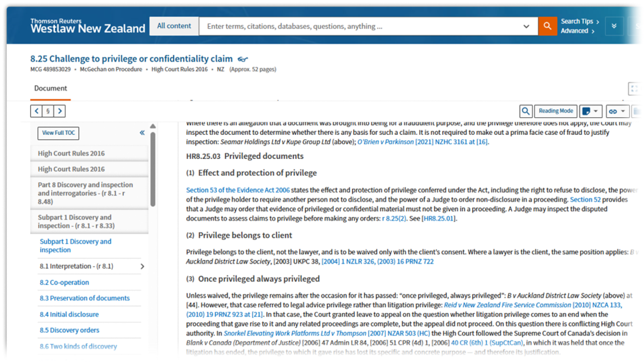Click the search terms input field

pos(362,27)
